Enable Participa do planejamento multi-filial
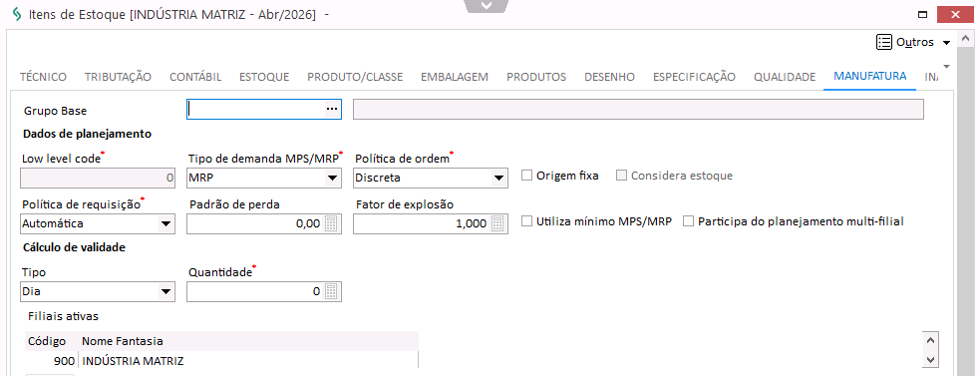This screenshot has height=376, width=980. tap(689, 221)
